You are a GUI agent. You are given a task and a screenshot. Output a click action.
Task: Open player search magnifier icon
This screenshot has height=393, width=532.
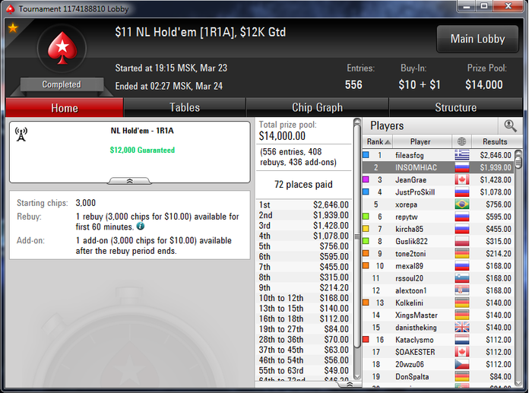click(510, 125)
